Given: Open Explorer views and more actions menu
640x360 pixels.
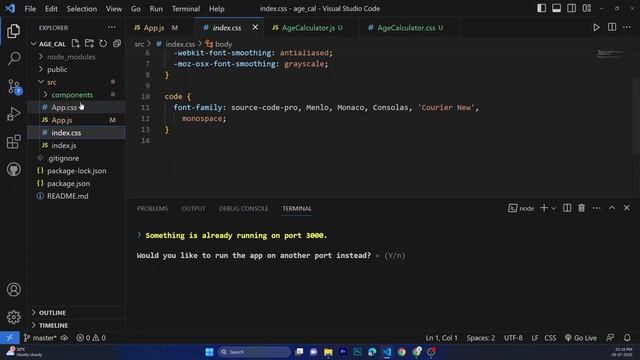Looking at the screenshot, I should tap(111, 27).
